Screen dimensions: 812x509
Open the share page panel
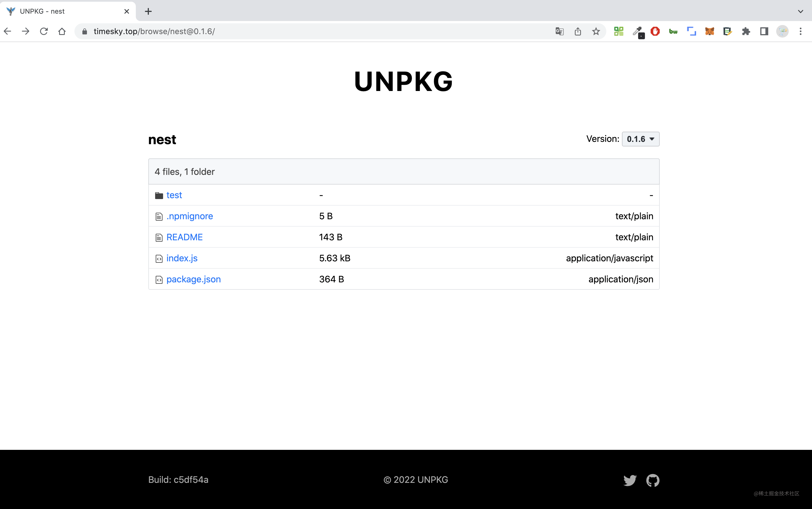tap(578, 31)
